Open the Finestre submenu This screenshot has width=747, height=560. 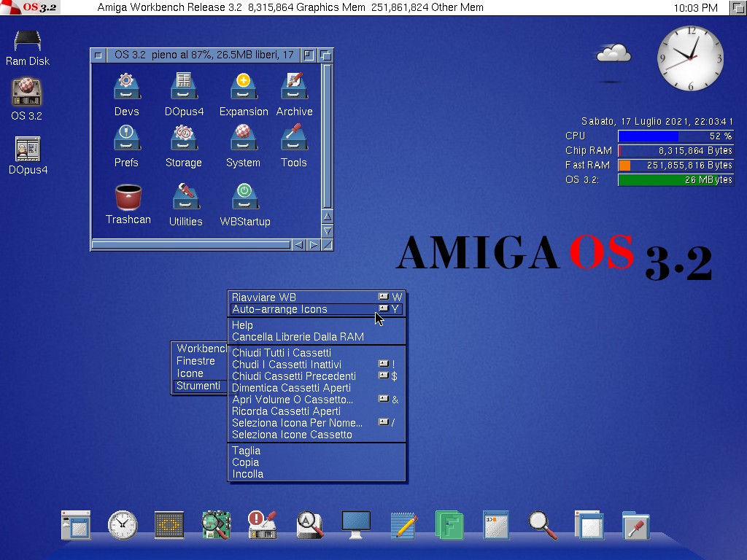196,361
